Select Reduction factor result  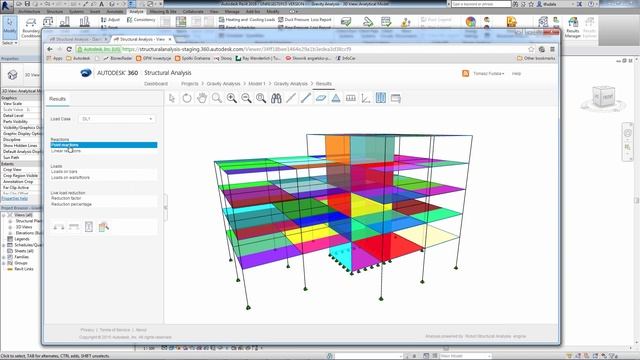point(104,198)
